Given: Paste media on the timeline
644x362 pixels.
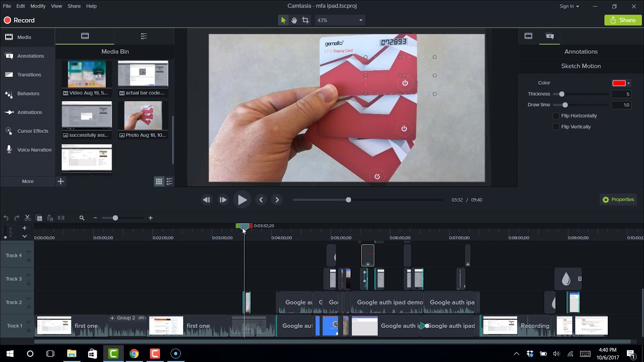Looking at the screenshot, I should pyautogui.click(x=50, y=218).
